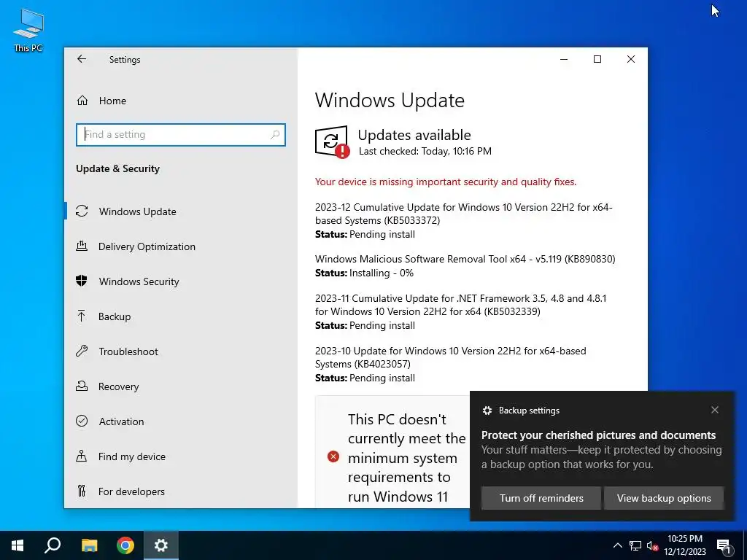Screen dimensions: 747x560
Task: Click View backup options button
Action: (664, 498)
